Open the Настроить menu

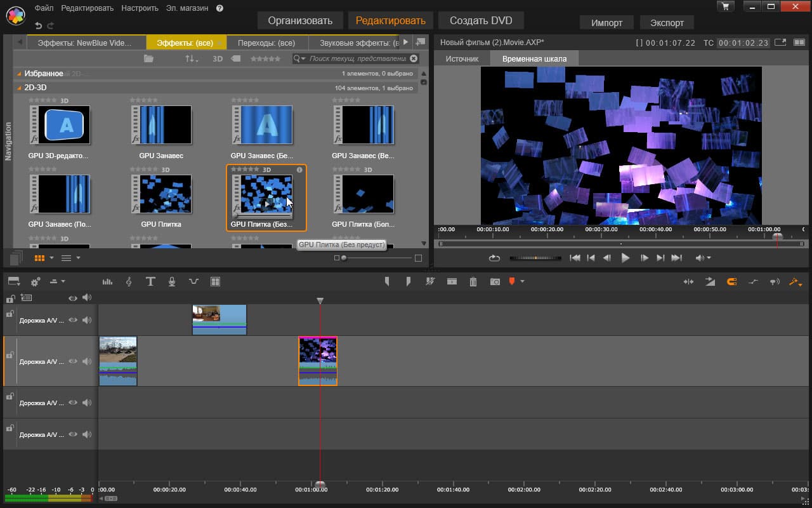(x=140, y=8)
